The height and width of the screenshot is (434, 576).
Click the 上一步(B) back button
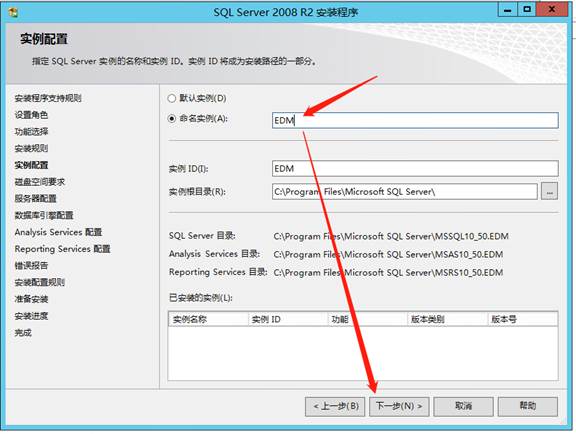point(335,406)
